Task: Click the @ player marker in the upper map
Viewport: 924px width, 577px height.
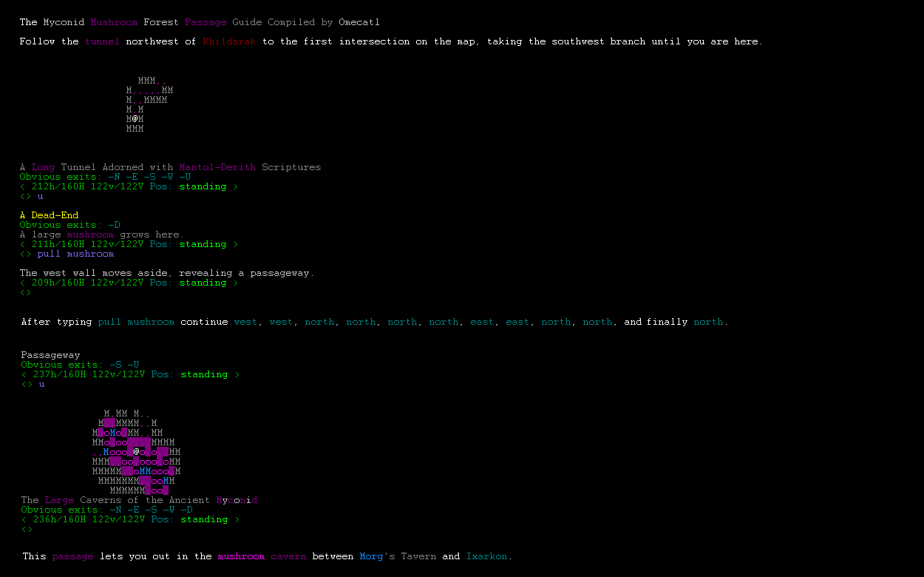Action: coord(135,119)
